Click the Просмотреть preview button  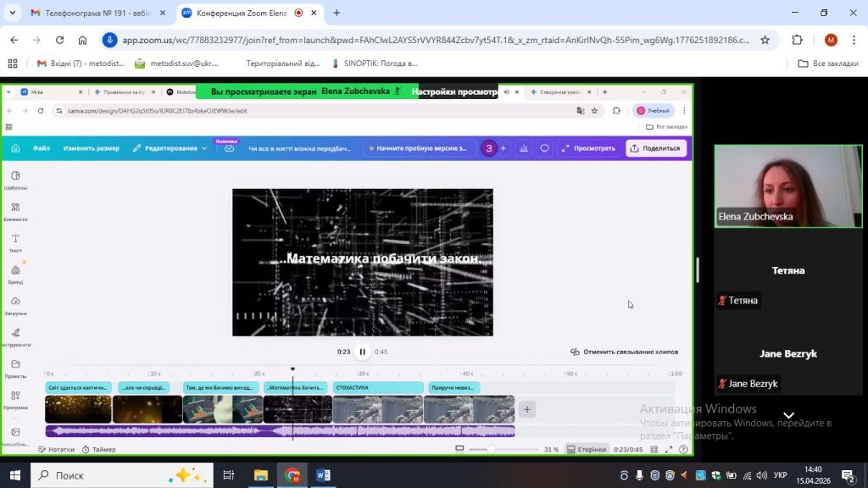588,148
